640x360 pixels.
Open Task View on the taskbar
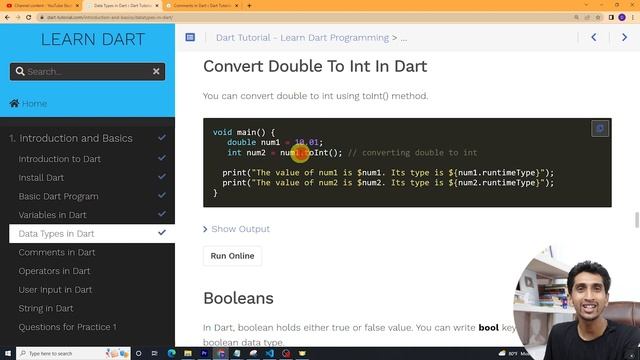[155, 353]
